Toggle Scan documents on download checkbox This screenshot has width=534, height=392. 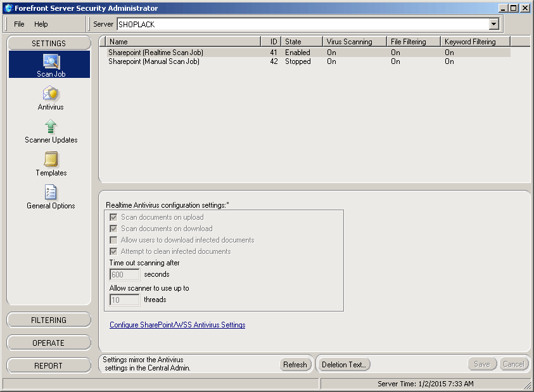(x=113, y=229)
